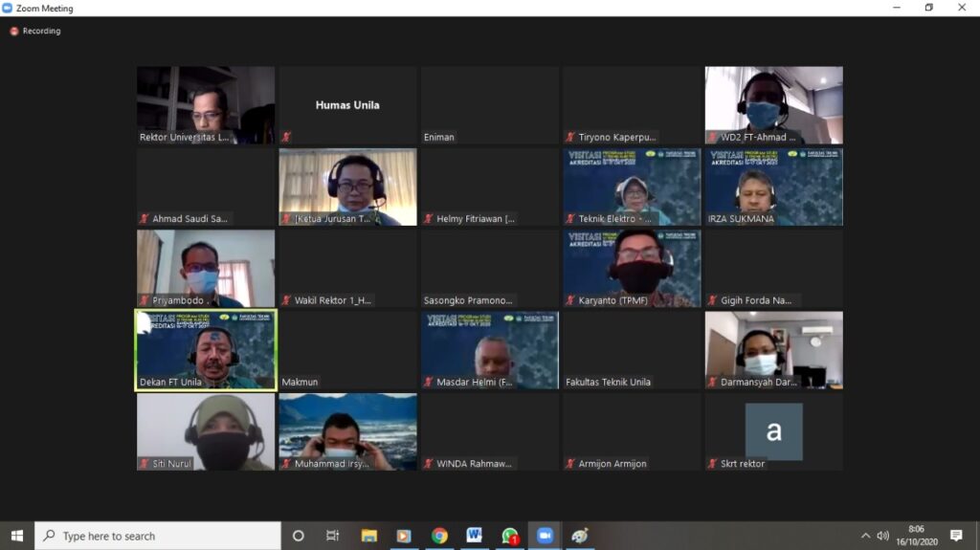The height and width of the screenshot is (550, 980).
Task: Open the Windows Start menu
Action: pyautogui.click(x=16, y=536)
